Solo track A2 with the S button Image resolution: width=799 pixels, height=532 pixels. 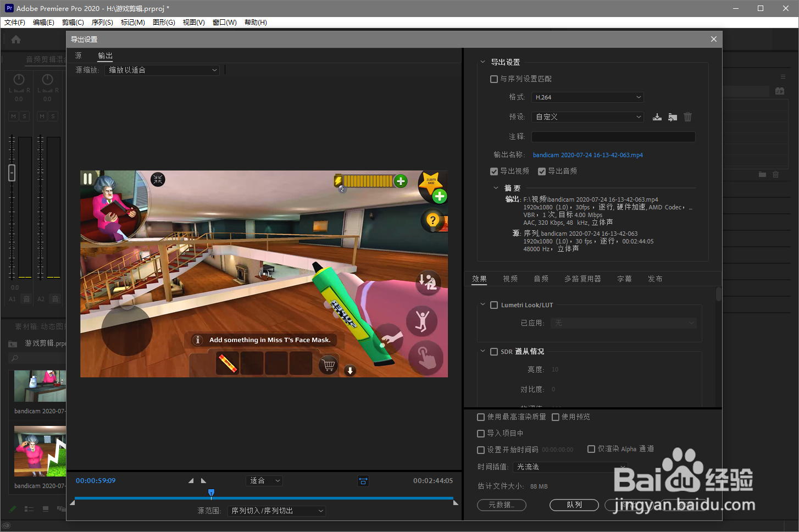(x=53, y=116)
